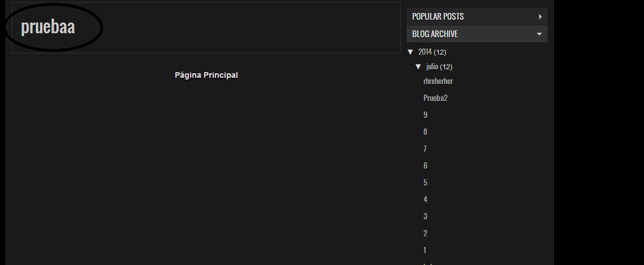The image size is (644, 265).
Task: Open post titled 4
Action: pyautogui.click(x=425, y=200)
